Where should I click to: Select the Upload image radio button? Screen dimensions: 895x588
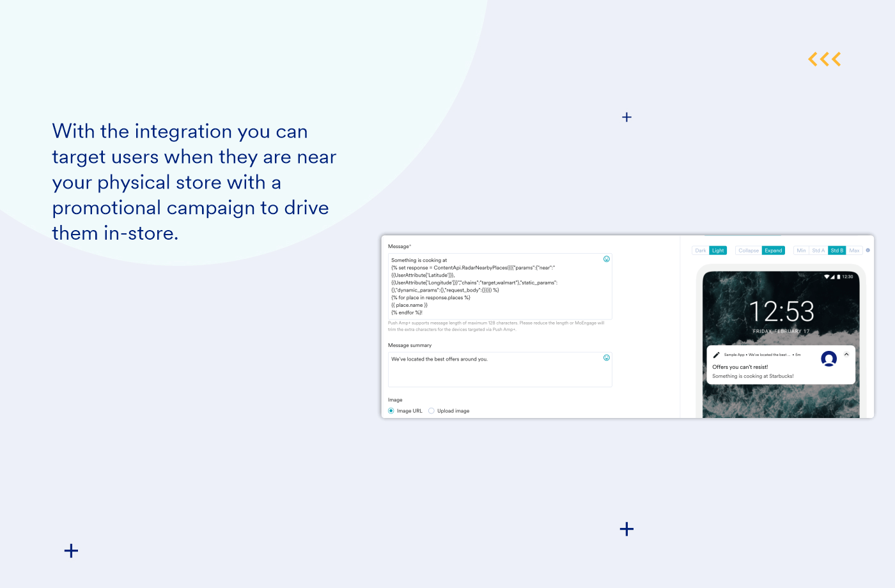click(432, 411)
